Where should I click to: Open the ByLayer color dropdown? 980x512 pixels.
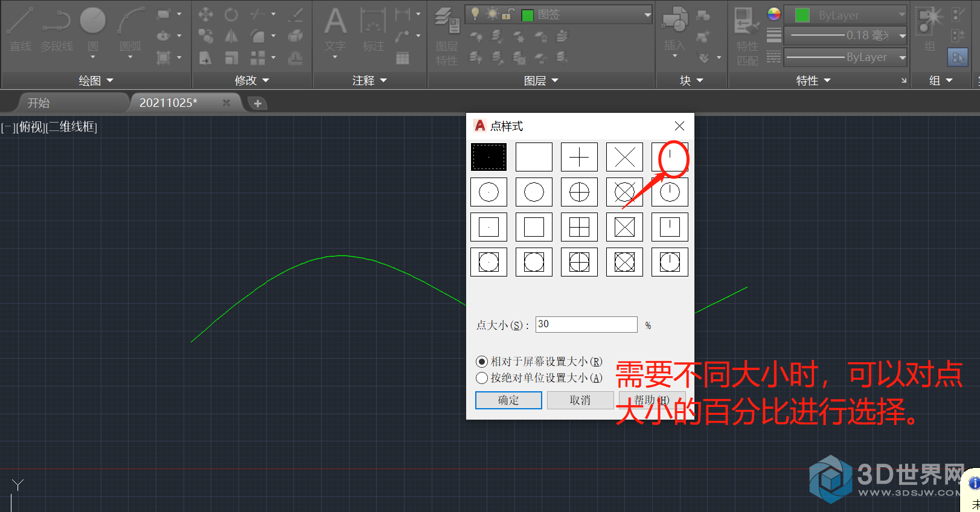tap(846, 15)
